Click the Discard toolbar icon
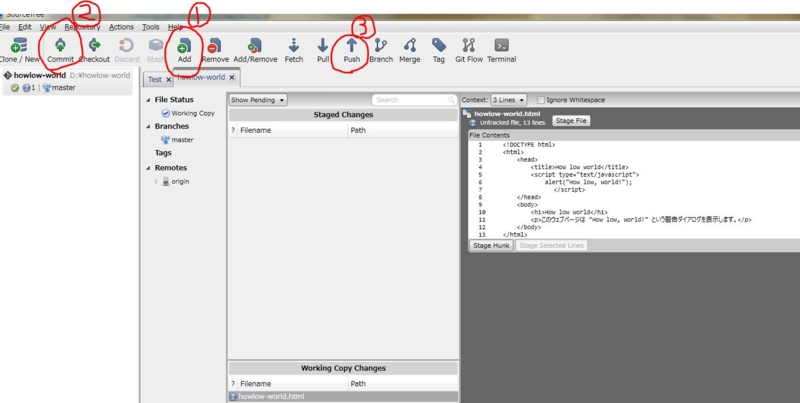Screen dimensions: 800x403 [126, 45]
